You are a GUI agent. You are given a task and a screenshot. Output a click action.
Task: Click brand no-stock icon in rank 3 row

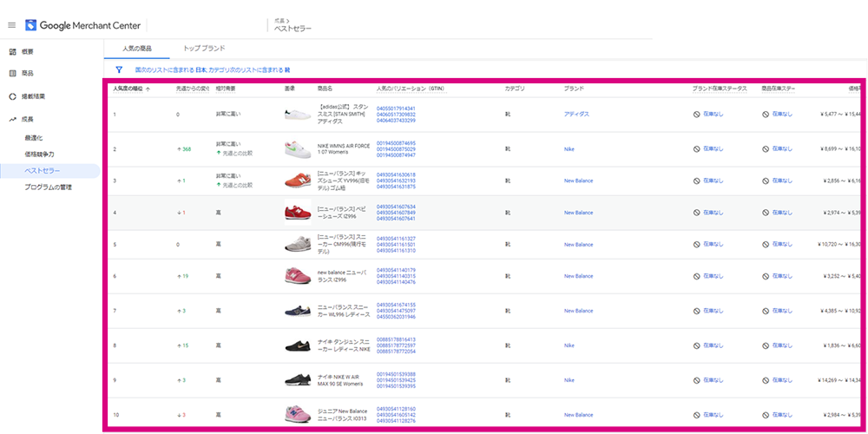tap(697, 181)
